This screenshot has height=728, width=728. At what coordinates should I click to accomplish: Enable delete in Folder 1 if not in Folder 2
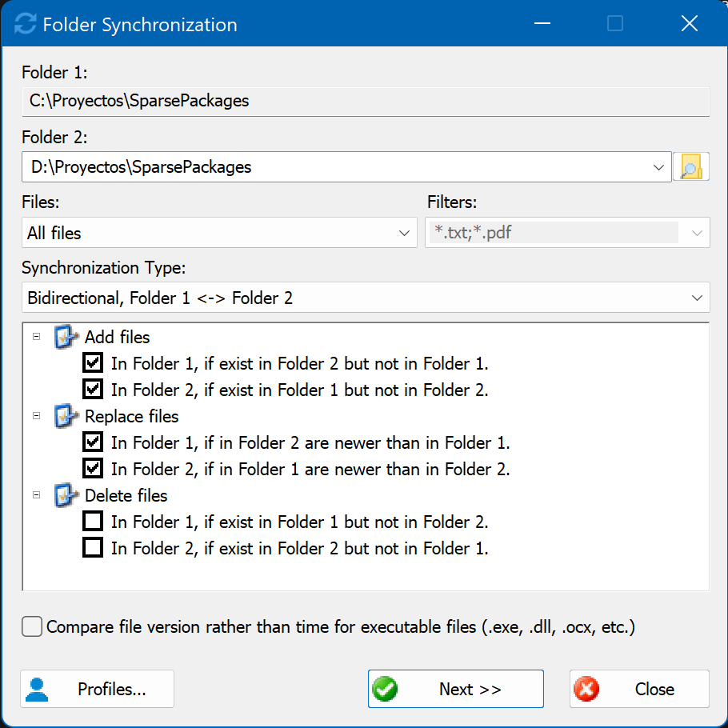click(x=93, y=522)
